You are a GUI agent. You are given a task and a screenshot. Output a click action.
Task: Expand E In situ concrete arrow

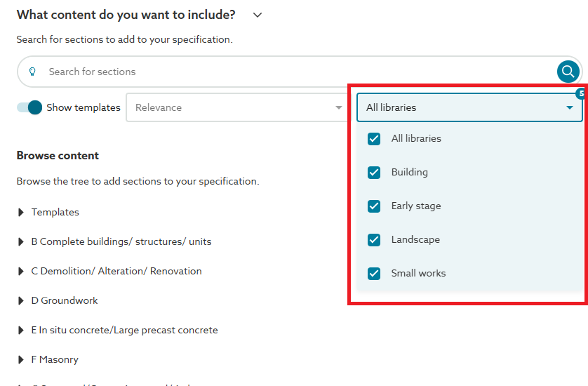[22, 331]
